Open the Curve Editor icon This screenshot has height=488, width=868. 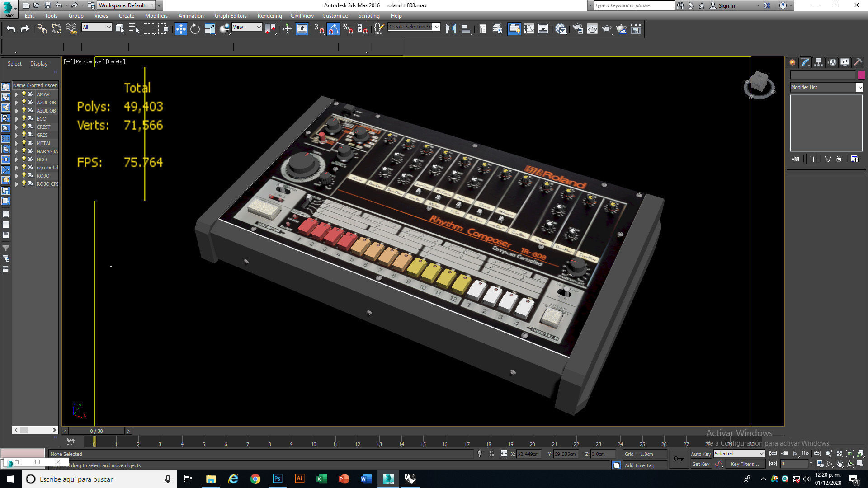tap(528, 29)
